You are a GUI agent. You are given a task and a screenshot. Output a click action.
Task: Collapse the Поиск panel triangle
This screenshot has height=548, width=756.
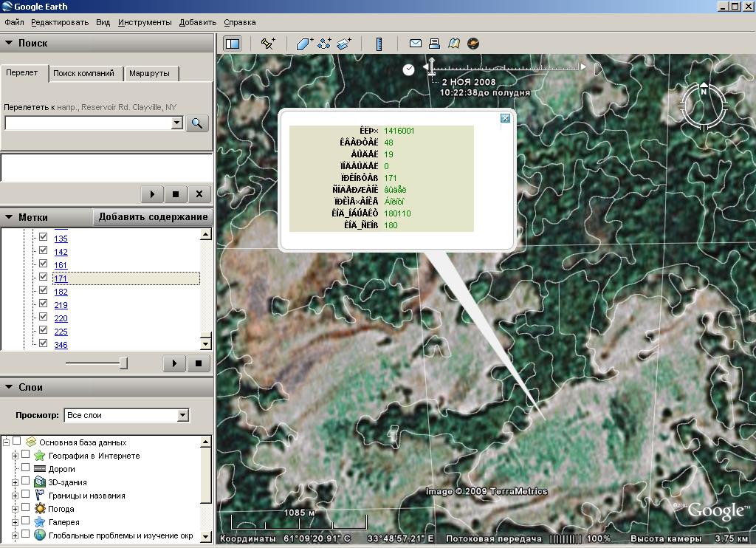9,43
